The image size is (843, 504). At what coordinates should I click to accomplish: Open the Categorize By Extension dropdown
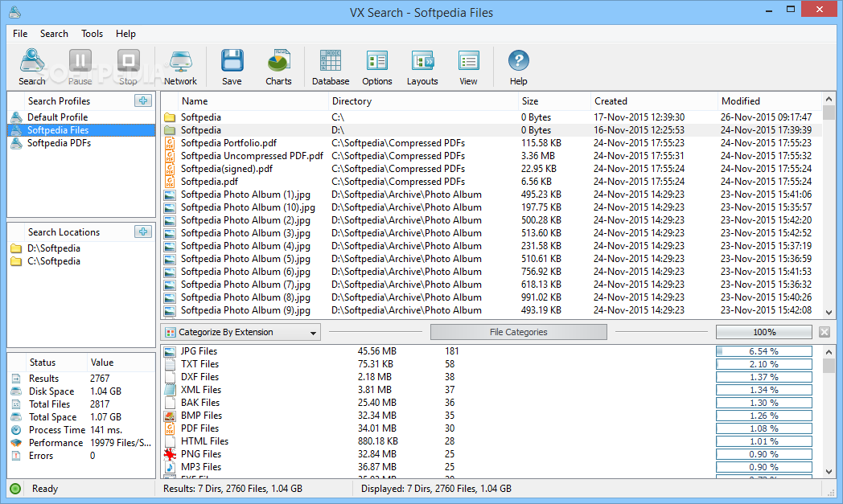coord(241,332)
